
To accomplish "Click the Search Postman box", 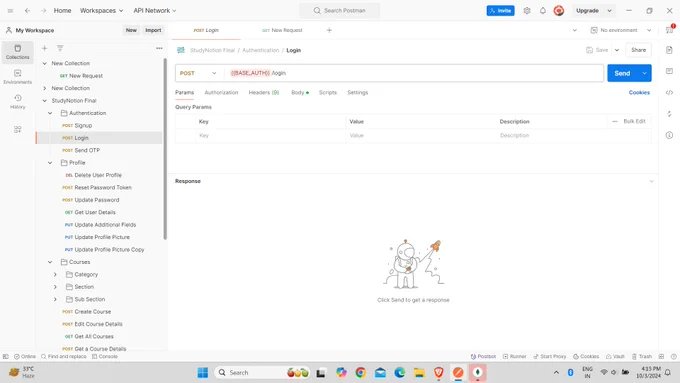I will tap(340, 10).
